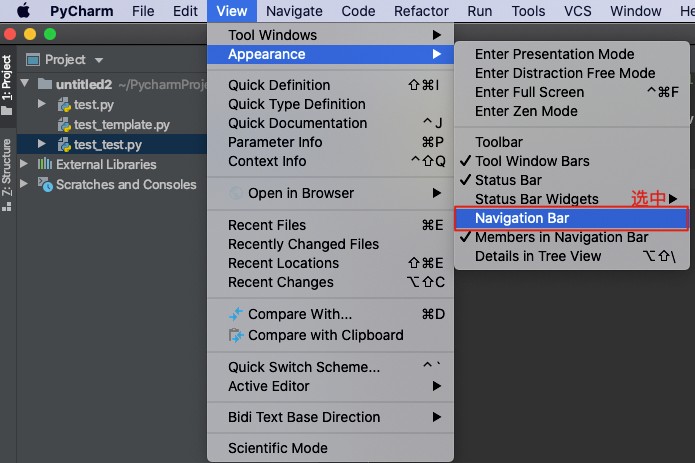This screenshot has width=695, height=463.
Task: Click the yellow minimize window button
Action: [x=30, y=34]
